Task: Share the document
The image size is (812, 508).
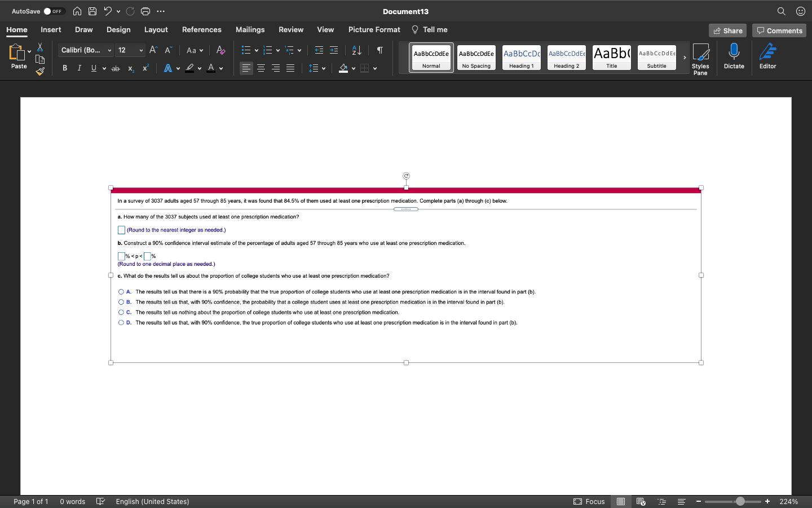Action: [727, 30]
